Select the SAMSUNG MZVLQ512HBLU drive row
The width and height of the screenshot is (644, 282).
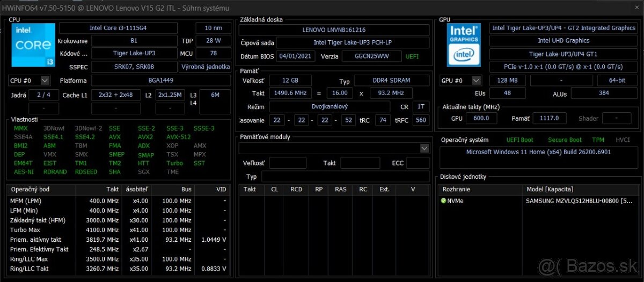(580, 201)
